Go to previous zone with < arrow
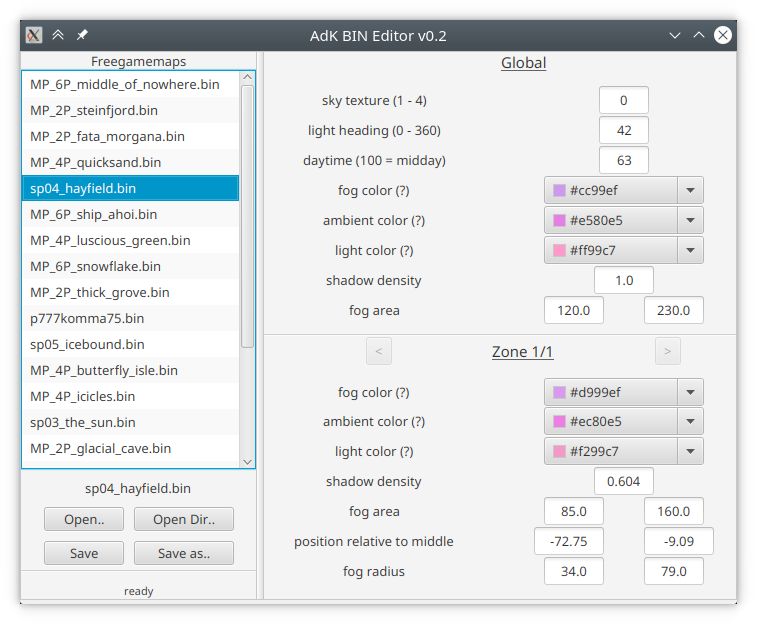This screenshot has width=757, height=624. coord(379,351)
